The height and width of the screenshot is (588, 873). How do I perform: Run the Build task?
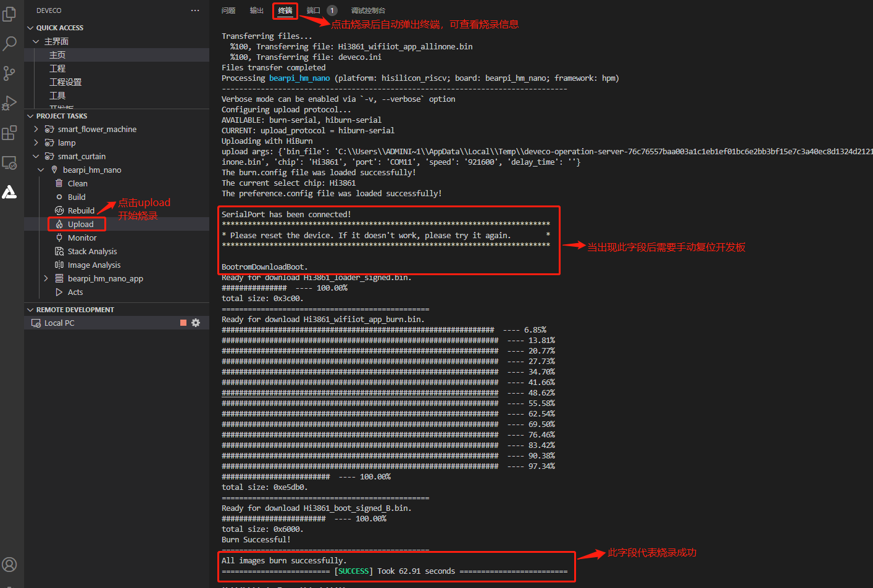(x=77, y=197)
